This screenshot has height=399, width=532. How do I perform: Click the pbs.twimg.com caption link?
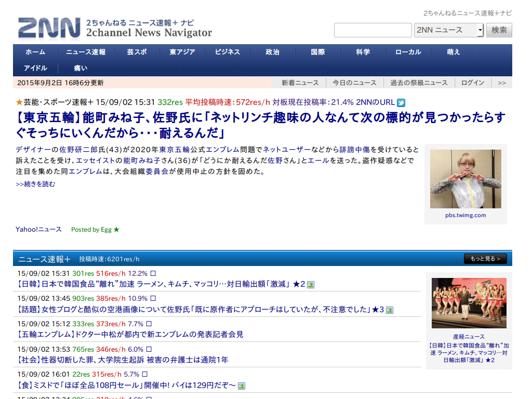(x=465, y=215)
